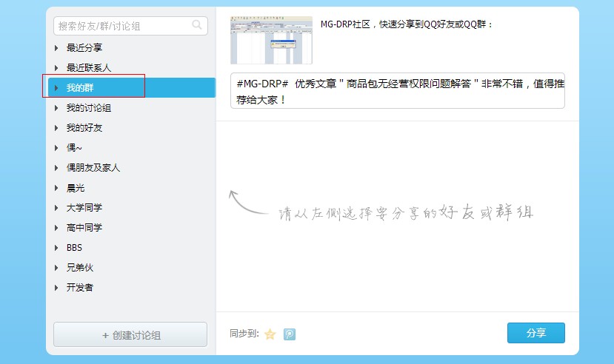Click the MG-DRP社区 share title text
Screen dimensions: 614x364
[406, 24]
